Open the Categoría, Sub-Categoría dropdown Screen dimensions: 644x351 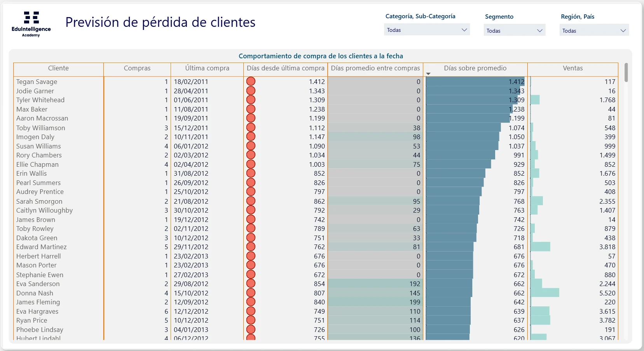tap(427, 30)
